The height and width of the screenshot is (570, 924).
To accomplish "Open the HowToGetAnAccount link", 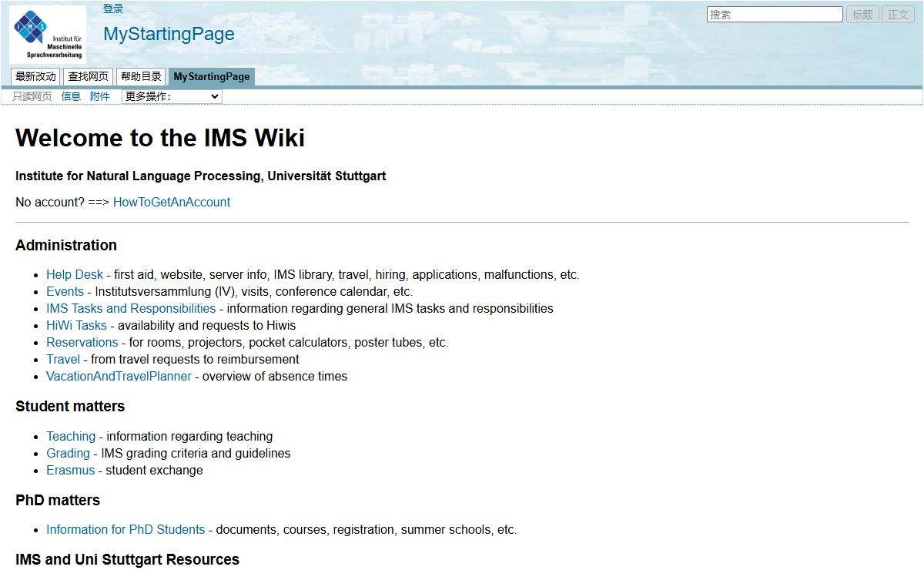I will pos(172,202).
